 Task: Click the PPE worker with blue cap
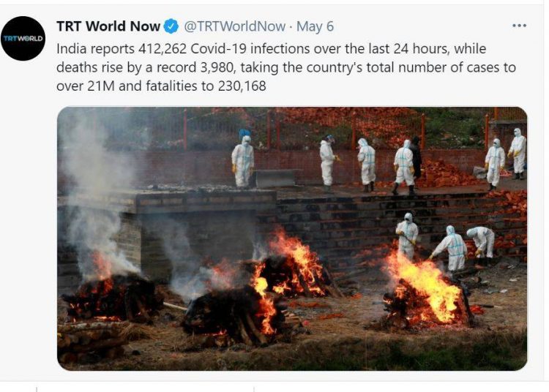(243, 159)
